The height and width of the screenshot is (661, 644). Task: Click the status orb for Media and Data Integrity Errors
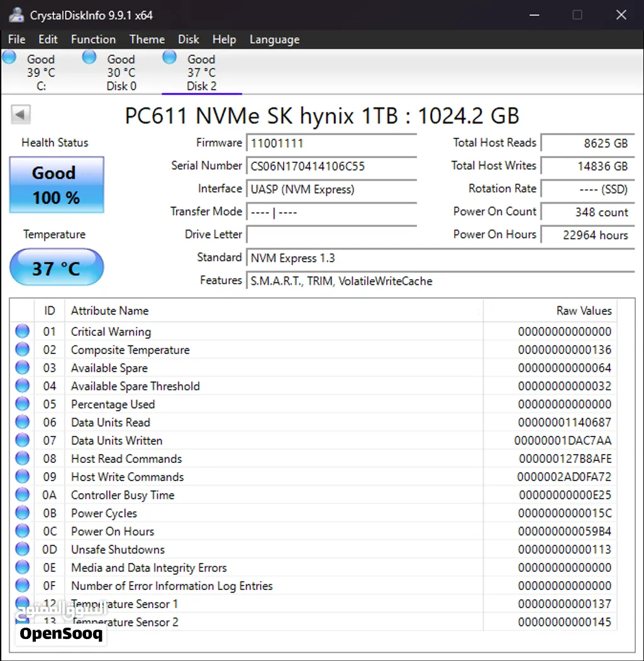tap(23, 567)
